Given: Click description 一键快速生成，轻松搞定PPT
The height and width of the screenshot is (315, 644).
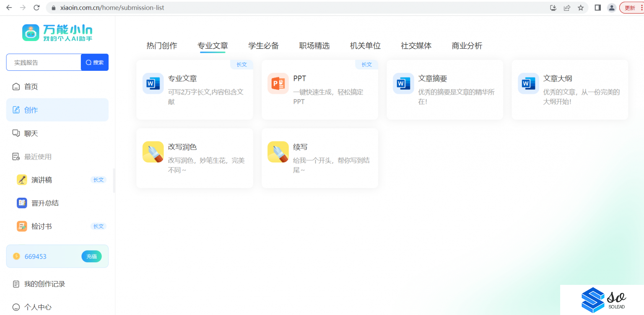Looking at the screenshot, I should [328, 97].
